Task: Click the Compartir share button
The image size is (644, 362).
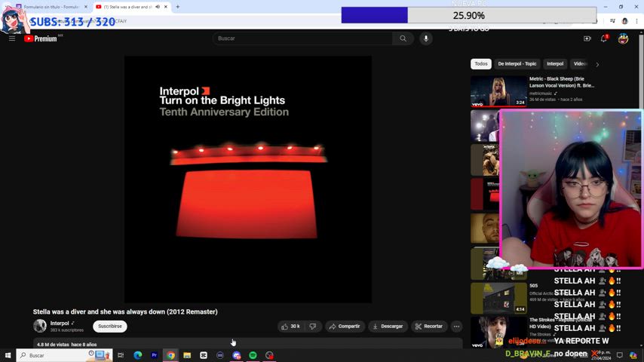Action: [x=345, y=327]
